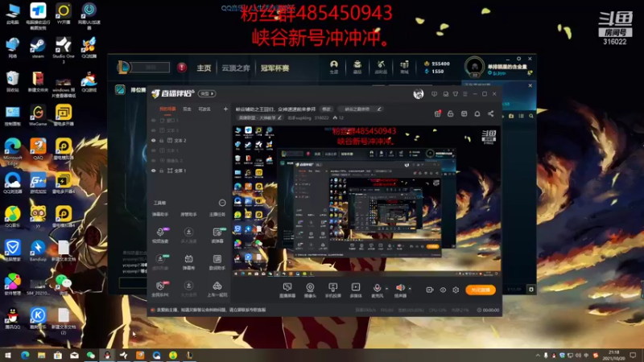Open the streamer avatar profile
Viewport: 644px width, 362px height.
coord(419,94)
